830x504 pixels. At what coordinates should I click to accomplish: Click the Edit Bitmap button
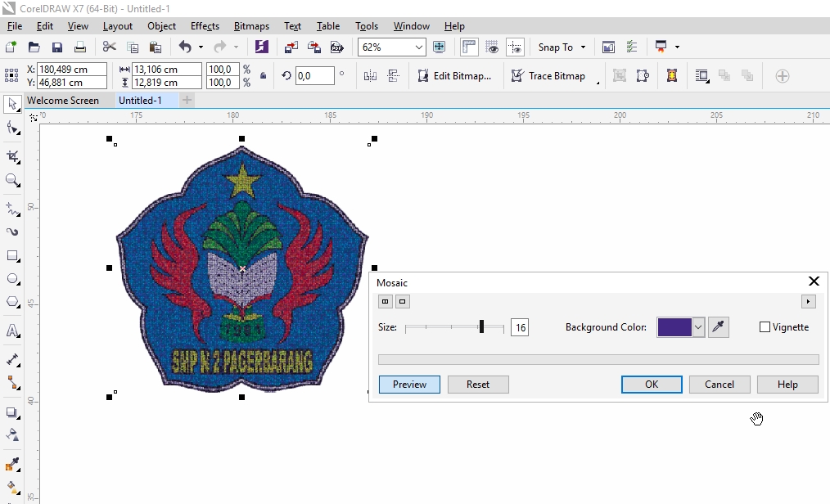coord(455,76)
